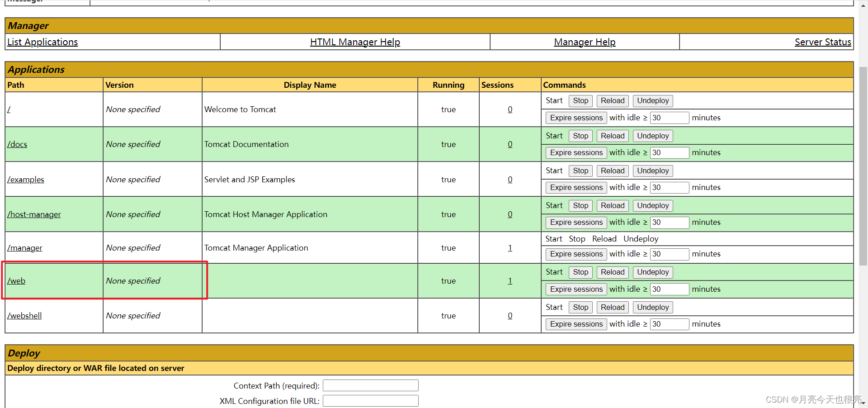The image size is (868, 408).
Task: Open the /docs application link
Action: tap(17, 144)
